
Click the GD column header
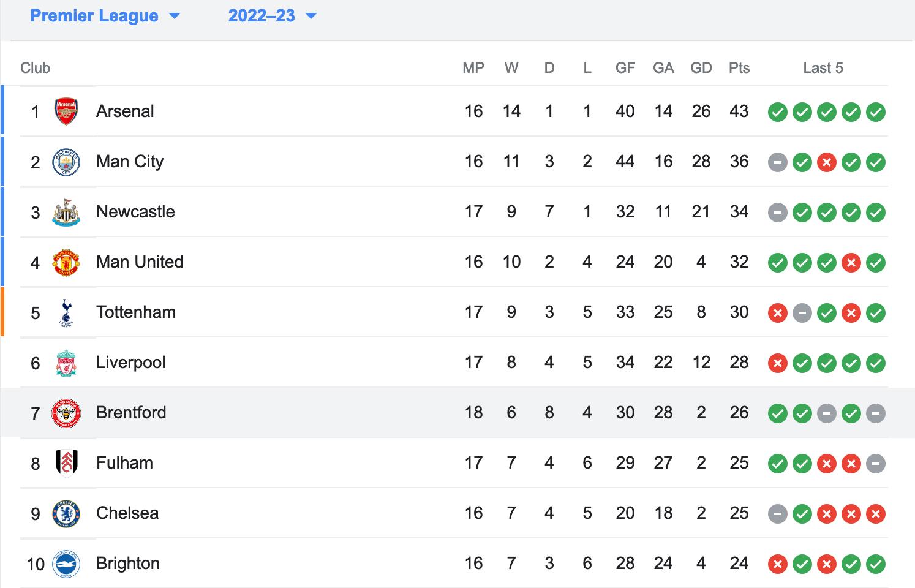[701, 68]
